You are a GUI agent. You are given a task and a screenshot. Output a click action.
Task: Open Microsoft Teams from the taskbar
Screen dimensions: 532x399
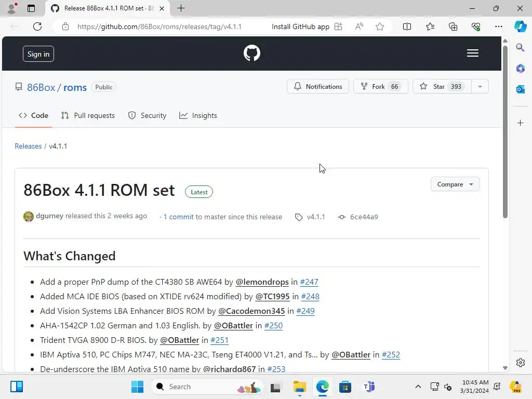pos(368,387)
